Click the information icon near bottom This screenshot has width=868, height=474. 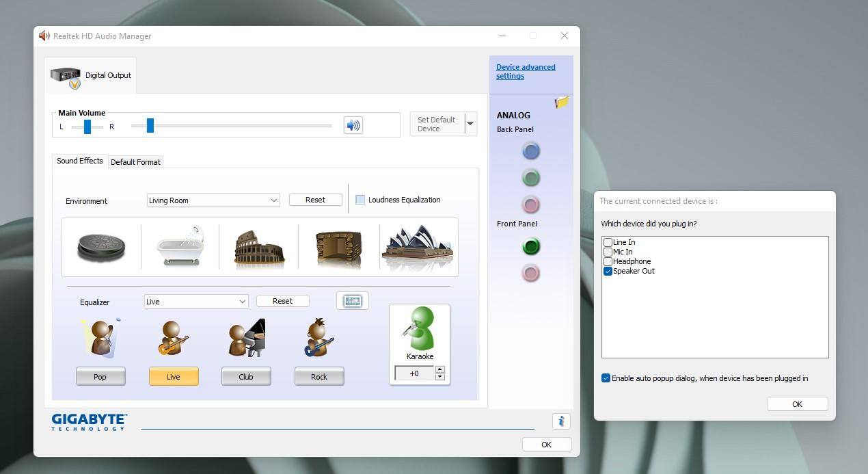(x=561, y=421)
